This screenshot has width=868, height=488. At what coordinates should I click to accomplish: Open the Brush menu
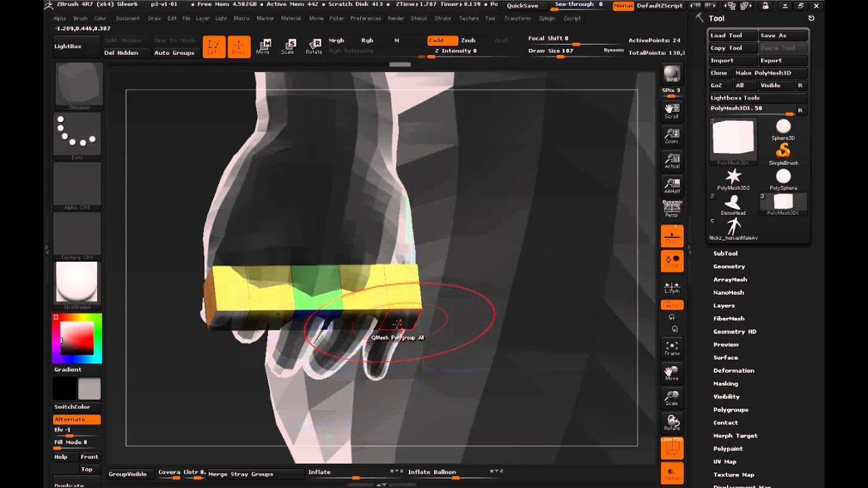(80, 18)
